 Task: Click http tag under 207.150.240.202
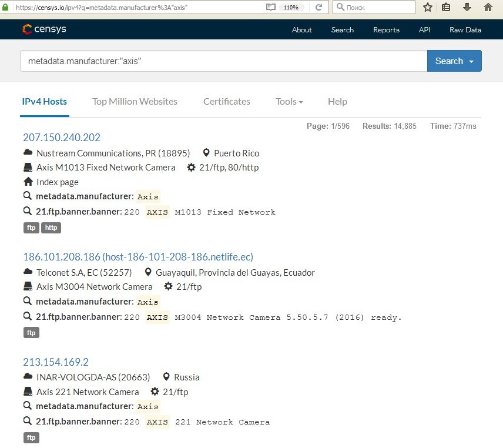[51, 228]
